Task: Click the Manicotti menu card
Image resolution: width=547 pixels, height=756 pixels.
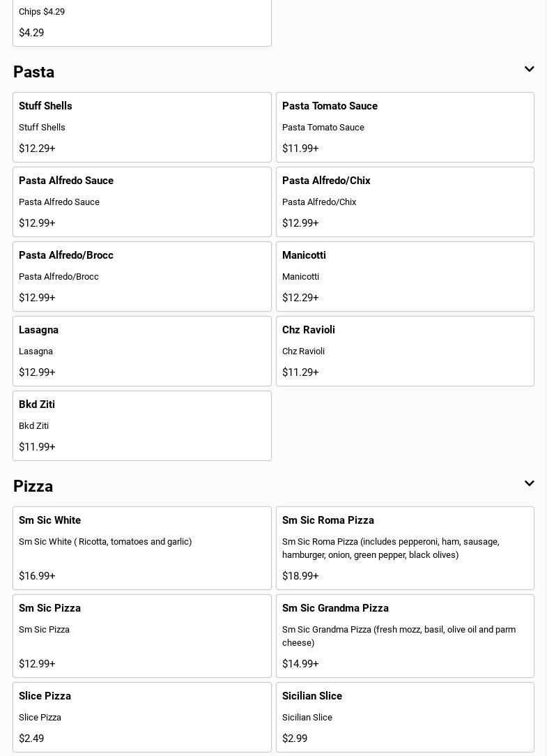Action: (x=405, y=276)
